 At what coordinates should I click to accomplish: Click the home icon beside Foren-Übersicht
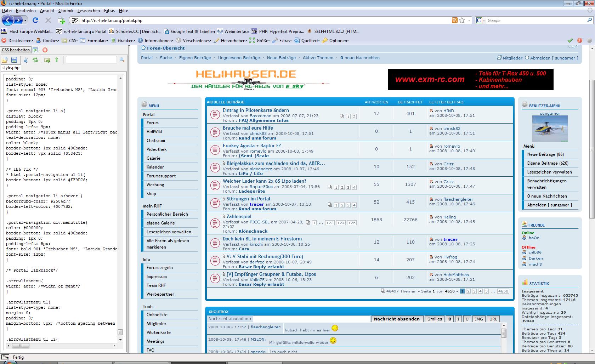coord(143,48)
